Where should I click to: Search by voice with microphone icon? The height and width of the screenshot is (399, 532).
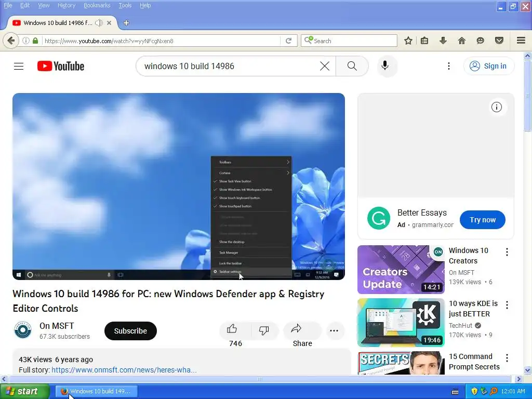point(385,65)
